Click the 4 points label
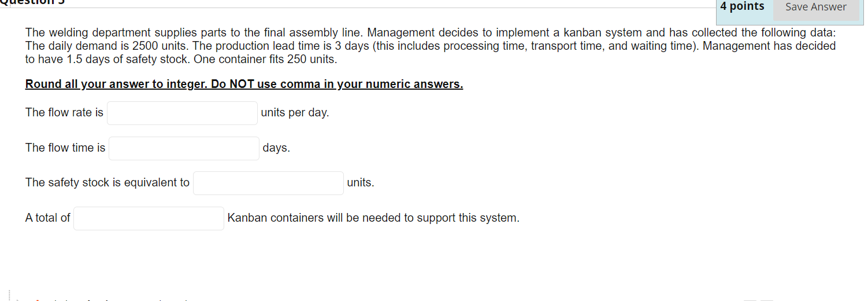Viewport: 868px width, 301px height. (x=743, y=6)
